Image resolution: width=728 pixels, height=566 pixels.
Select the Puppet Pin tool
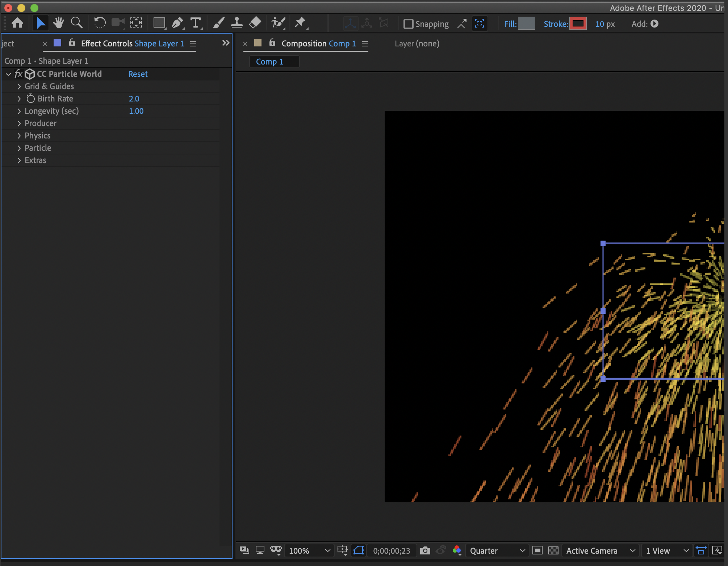point(301,23)
